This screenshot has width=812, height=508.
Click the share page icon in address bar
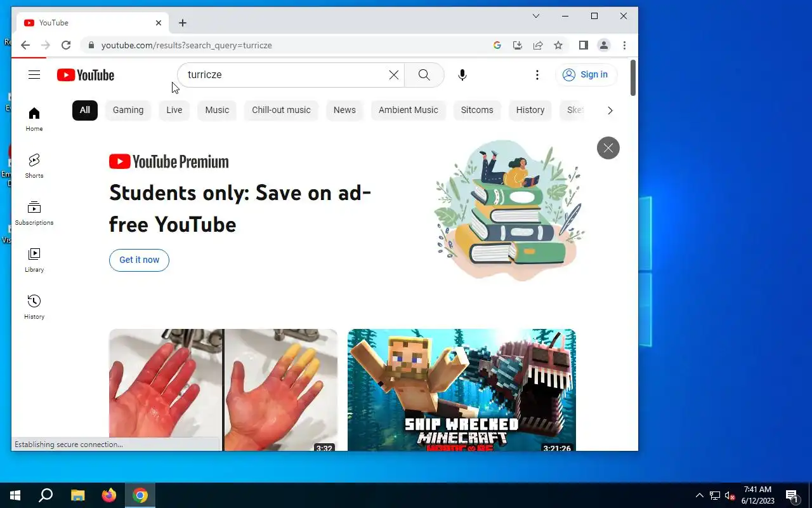click(x=538, y=45)
